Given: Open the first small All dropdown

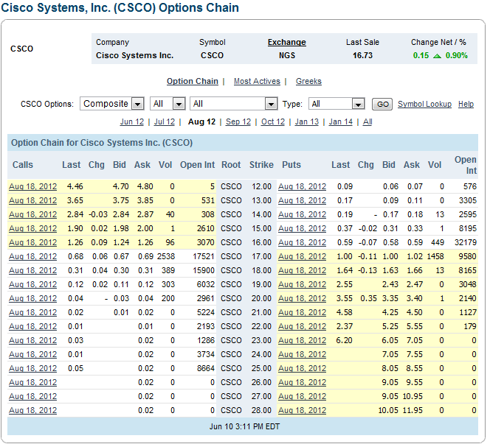Looking at the screenshot, I should pyautogui.click(x=168, y=104).
